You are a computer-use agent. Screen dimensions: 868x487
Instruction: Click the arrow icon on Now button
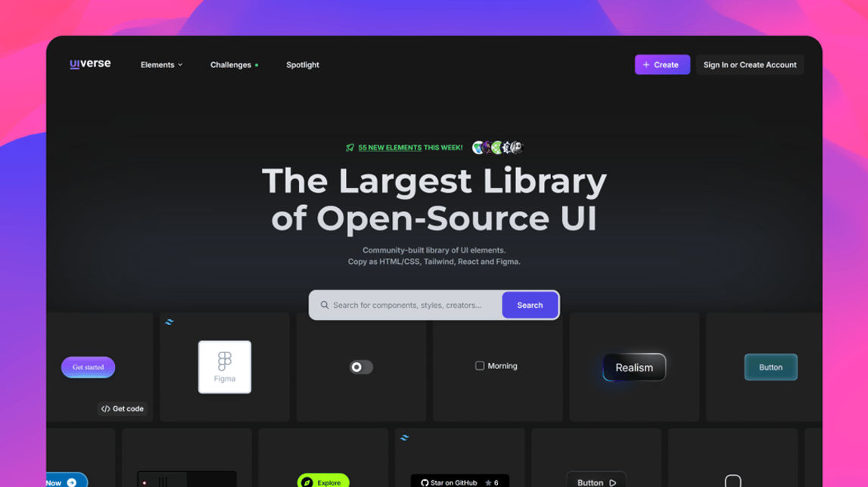[71, 482]
